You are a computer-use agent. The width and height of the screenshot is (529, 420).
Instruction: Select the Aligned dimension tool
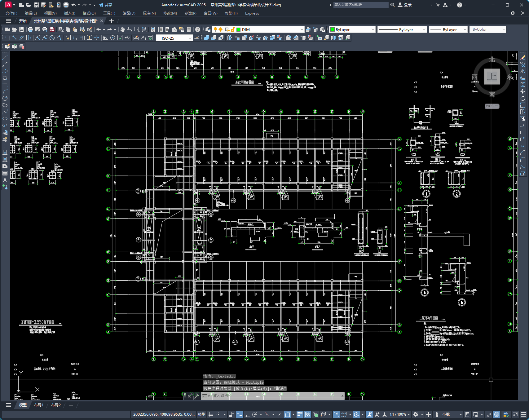pos(15,38)
